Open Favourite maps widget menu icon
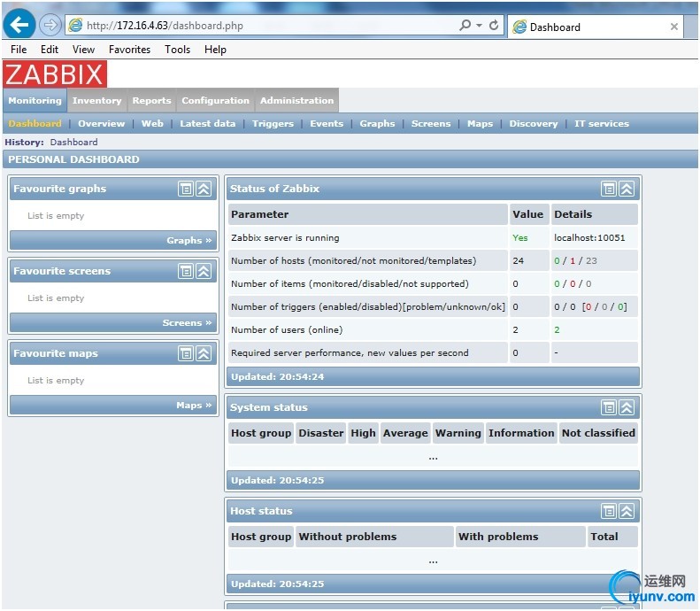Image resolution: width=700 pixels, height=611 pixels. pos(186,353)
